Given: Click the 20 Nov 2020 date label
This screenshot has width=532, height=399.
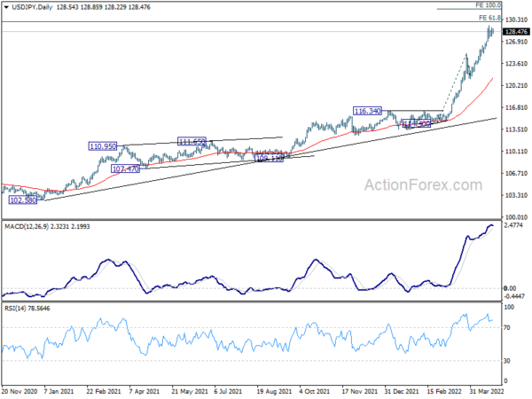Looking at the screenshot, I should click(x=20, y=392).
